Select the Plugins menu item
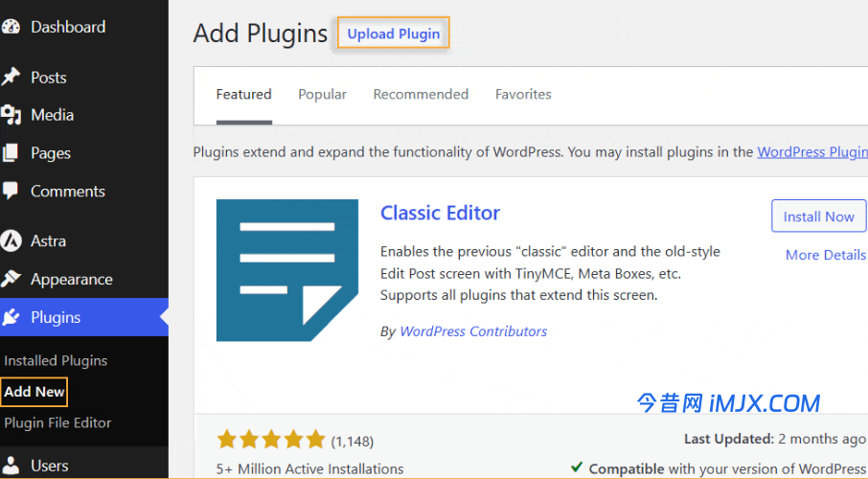Viewport: 868px width, 479px height. 84,317
